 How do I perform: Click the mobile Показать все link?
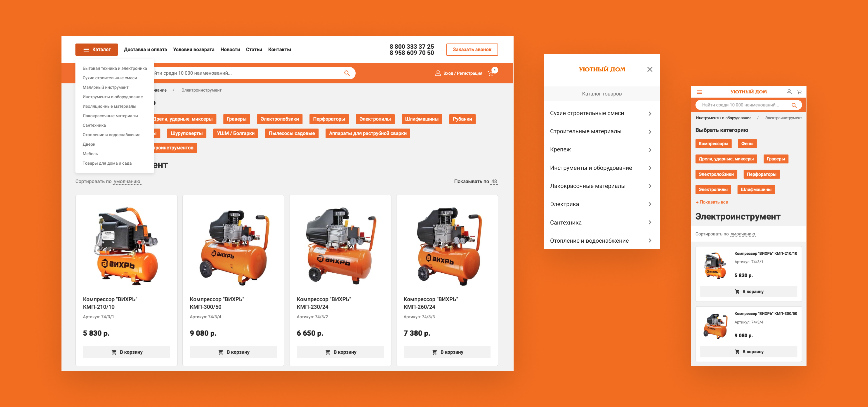point(714,202)
